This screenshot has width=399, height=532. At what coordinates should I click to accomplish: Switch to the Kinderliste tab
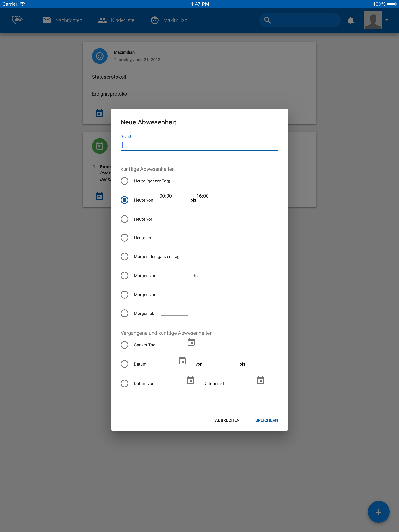[116, 20]
